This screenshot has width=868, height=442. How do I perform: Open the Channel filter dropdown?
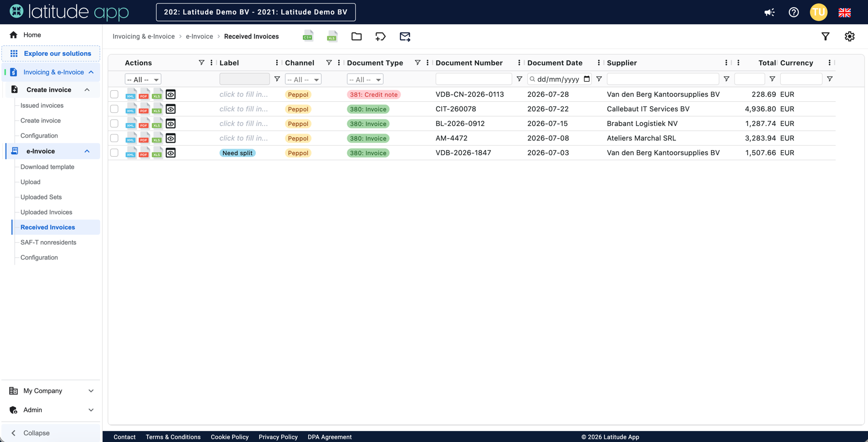point(303,80)
